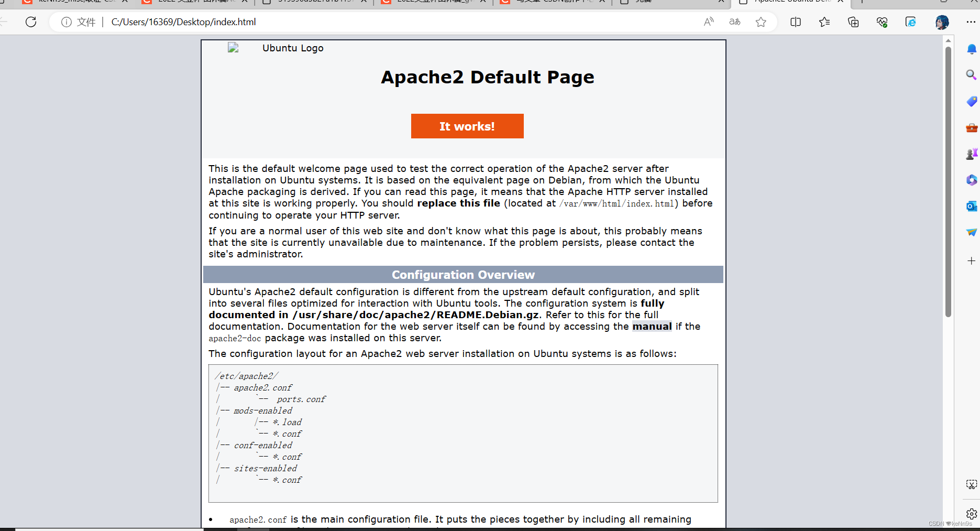Click conf-enabled in the directory tree
This screenshot has height=531, width=980.
(263, 446)
